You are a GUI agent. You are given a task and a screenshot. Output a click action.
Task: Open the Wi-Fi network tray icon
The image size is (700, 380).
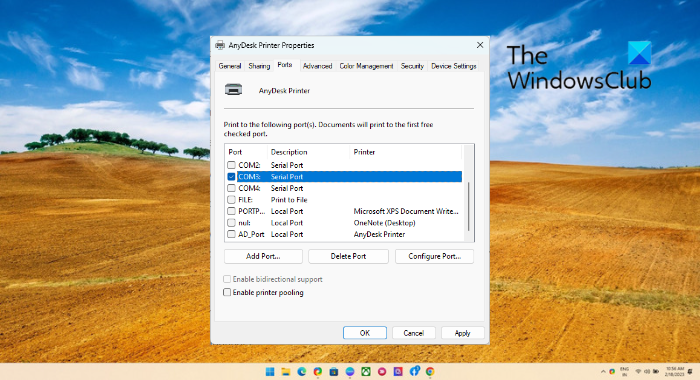638,372
